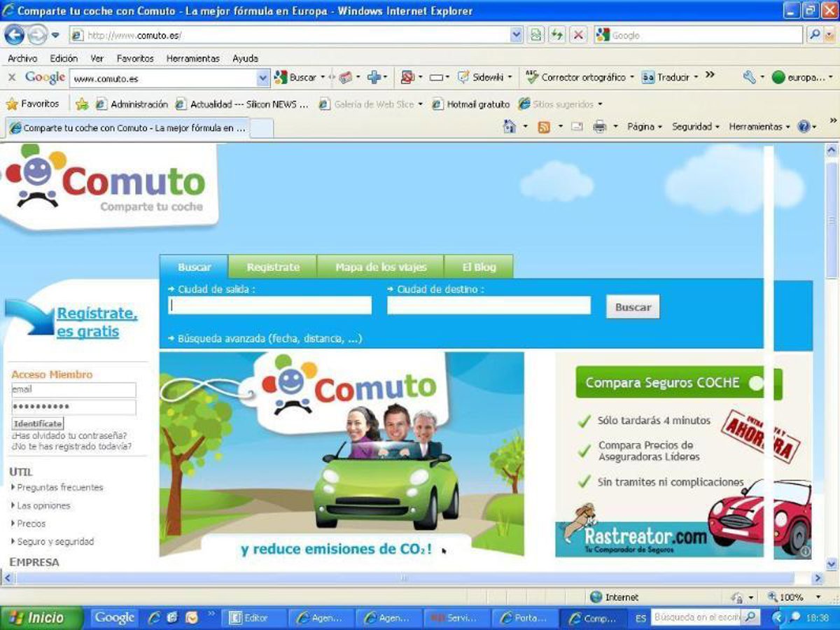Click the red X stop loading icon

(x=577, y=35)
